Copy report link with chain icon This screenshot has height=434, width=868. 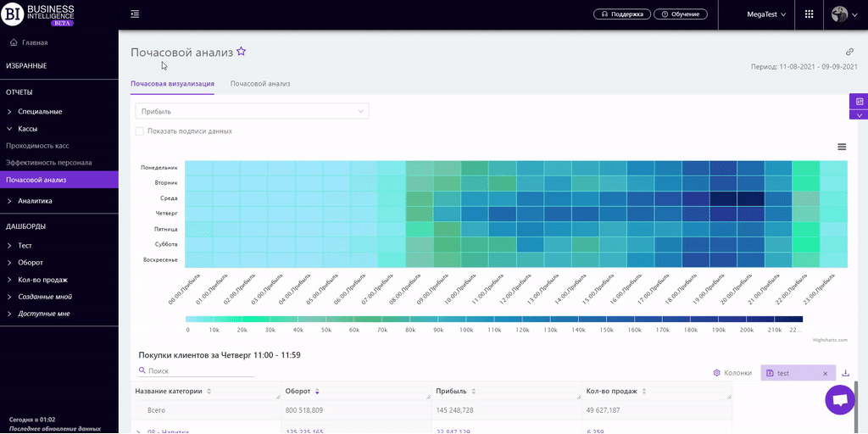pyautogui.click(x=849, y=52)
